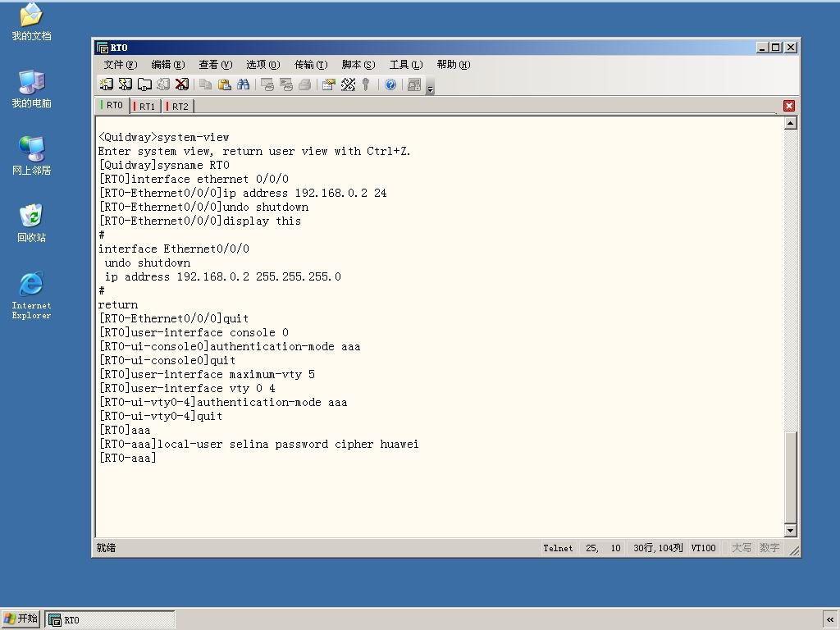Viewport: 840px width, 630px height.
Task: Click the Print Screen toolbar icon
Action: click(x=267, y=84)
